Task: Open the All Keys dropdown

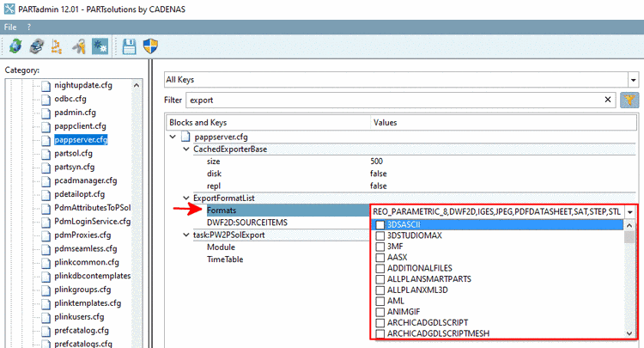Action: point(633,80)
